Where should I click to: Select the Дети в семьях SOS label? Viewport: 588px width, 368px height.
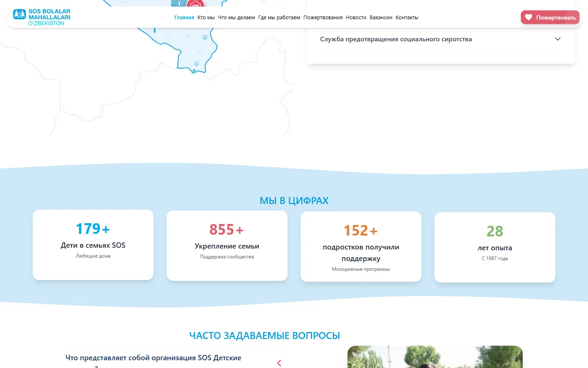[x=93, y=245]
